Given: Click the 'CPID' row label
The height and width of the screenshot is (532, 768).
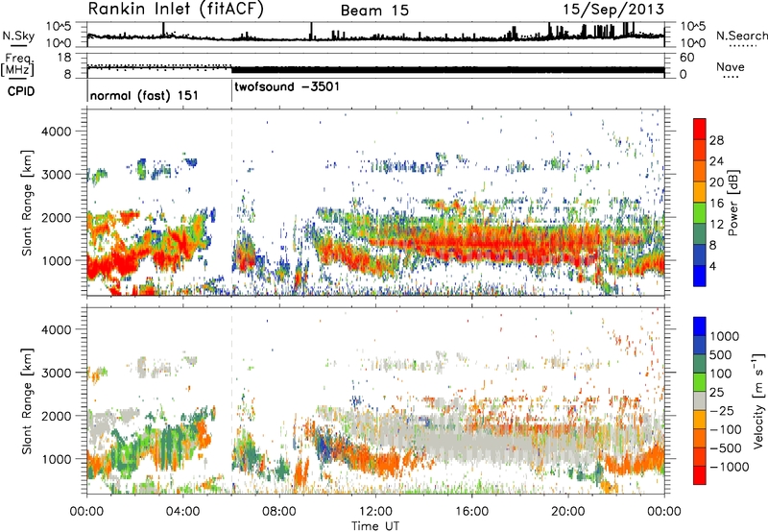Looking at the screenshot, I should pos(21,91).
